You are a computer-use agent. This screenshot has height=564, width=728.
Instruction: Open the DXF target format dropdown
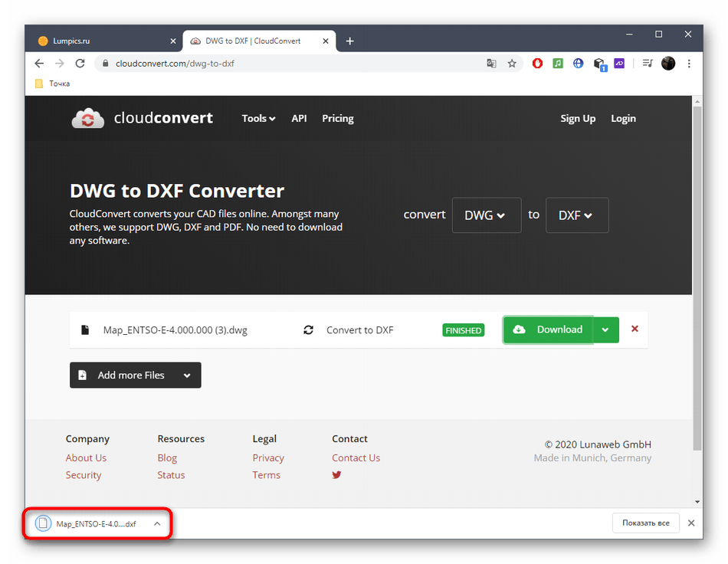pyautogui.click(x=576, y=215)
